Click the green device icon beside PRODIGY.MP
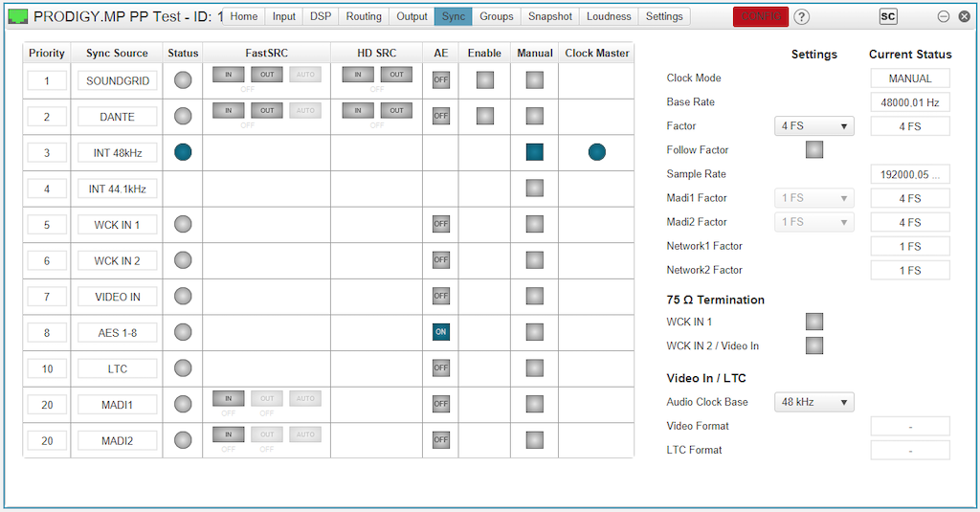The width and height of the screenshot is (980, 512). pyautogui.click(x=18, y=16)
